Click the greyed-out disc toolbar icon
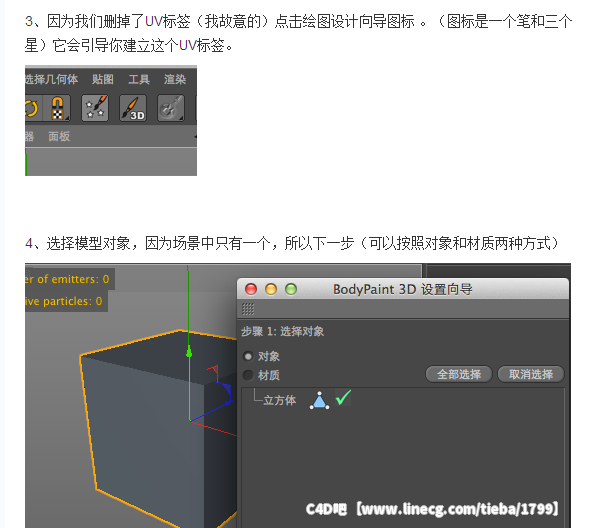Image resolution: width=592 pixels, height=528 pixels. coord(171,108)
